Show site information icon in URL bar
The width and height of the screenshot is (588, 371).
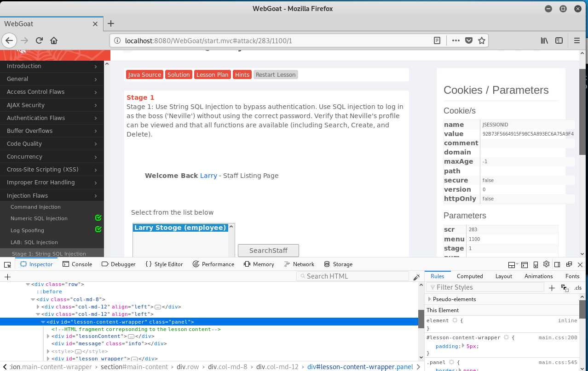coord(117,40)
